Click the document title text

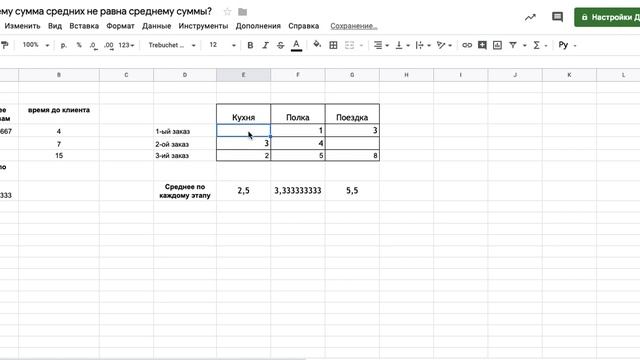(106, 11)
